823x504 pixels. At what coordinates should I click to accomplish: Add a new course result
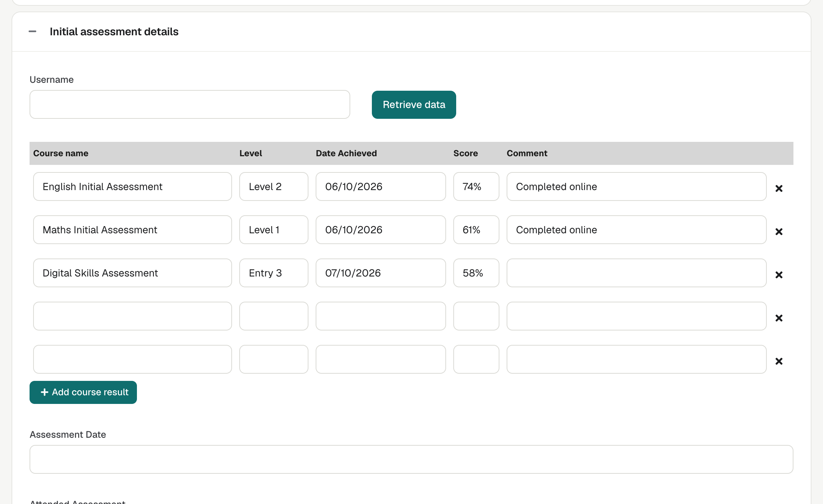point(83,392)
